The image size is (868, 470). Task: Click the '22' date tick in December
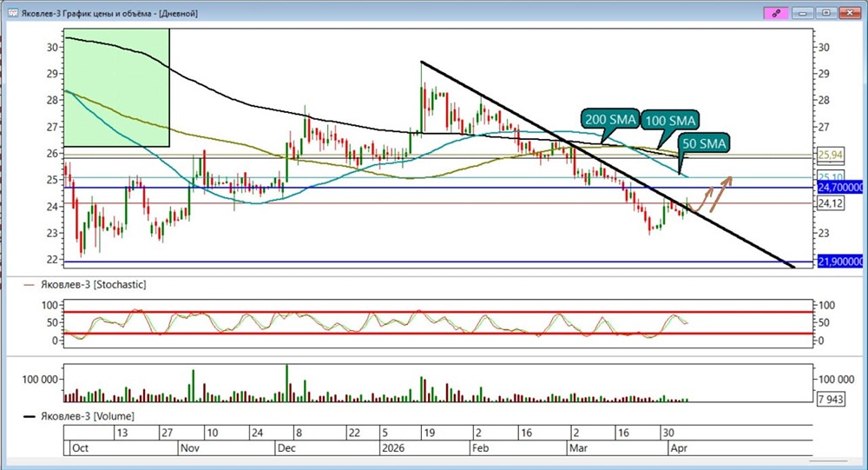pyautogui.click(x=353, y=433)
